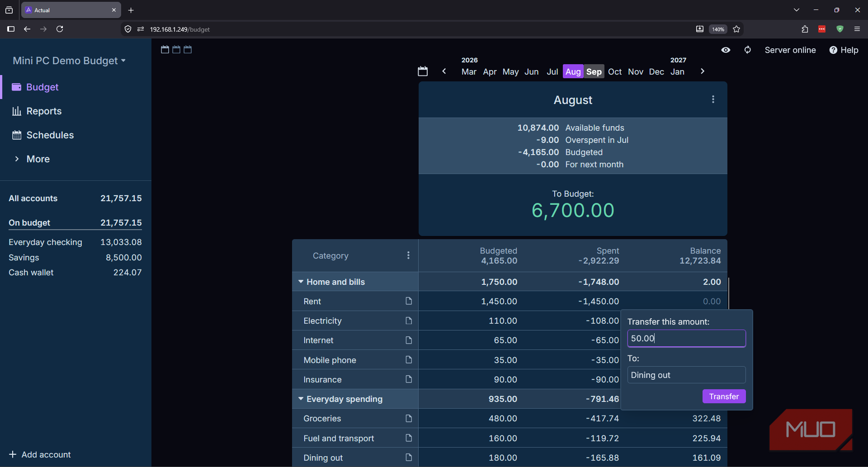
Task: Go to previous months arrow
Action: tap(444, 71)
